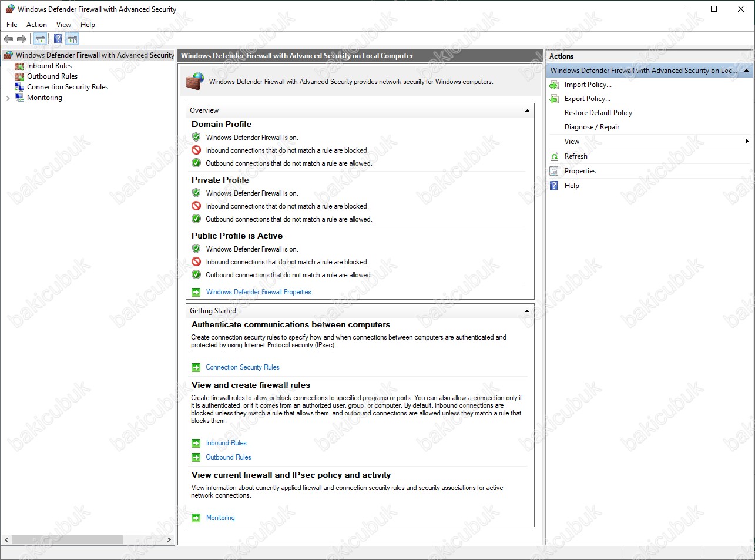Open the Help menu in menu bar
This screenshot has width=755, height=560.
pyautogui.click(x=88, y=25)
